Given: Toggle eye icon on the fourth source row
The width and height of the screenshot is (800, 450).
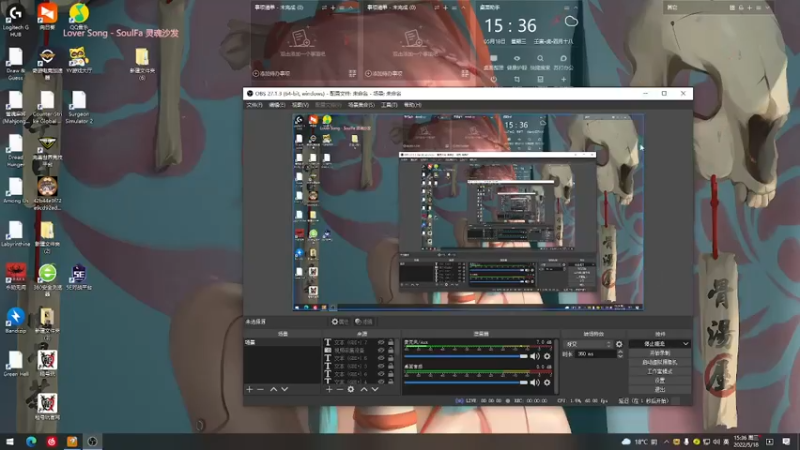Looking at the screenshot, I should click(381, 366).
